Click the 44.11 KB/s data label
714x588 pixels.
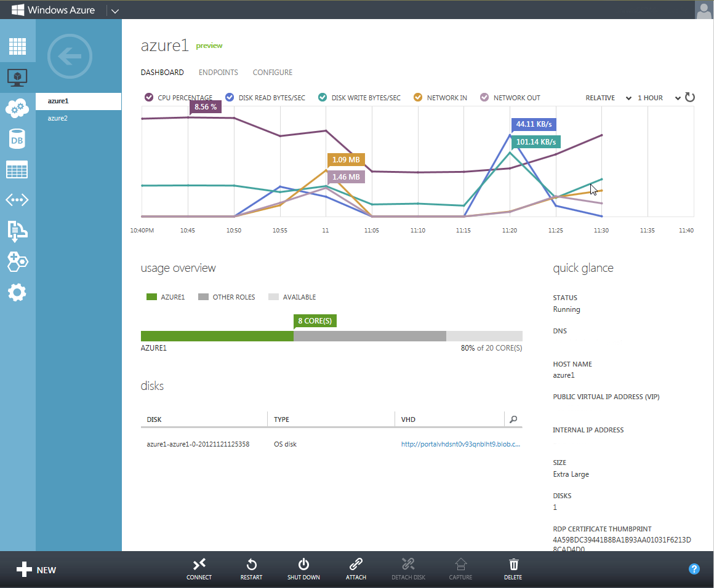pos(534,124)
